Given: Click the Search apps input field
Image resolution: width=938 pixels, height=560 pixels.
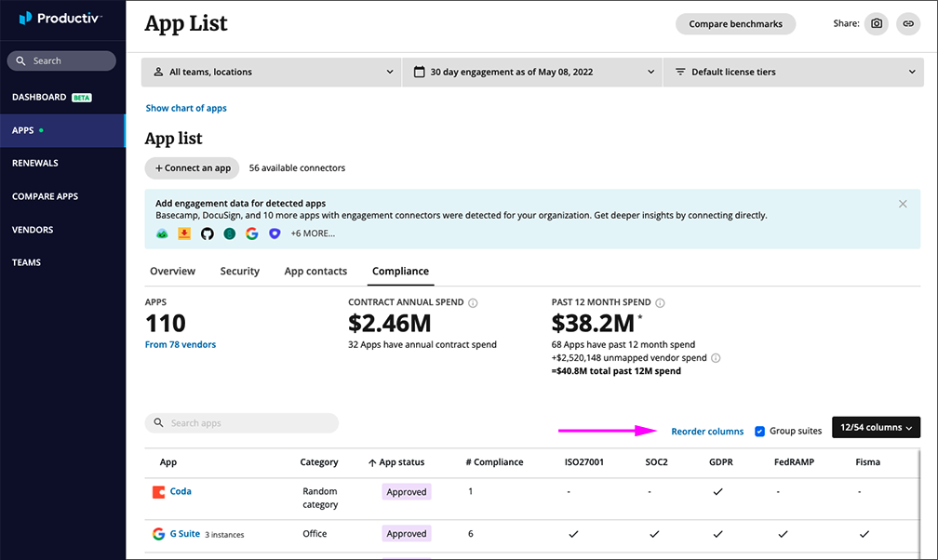Looking at the screenshot, I should pyautogui.click(x=242, y=423).
